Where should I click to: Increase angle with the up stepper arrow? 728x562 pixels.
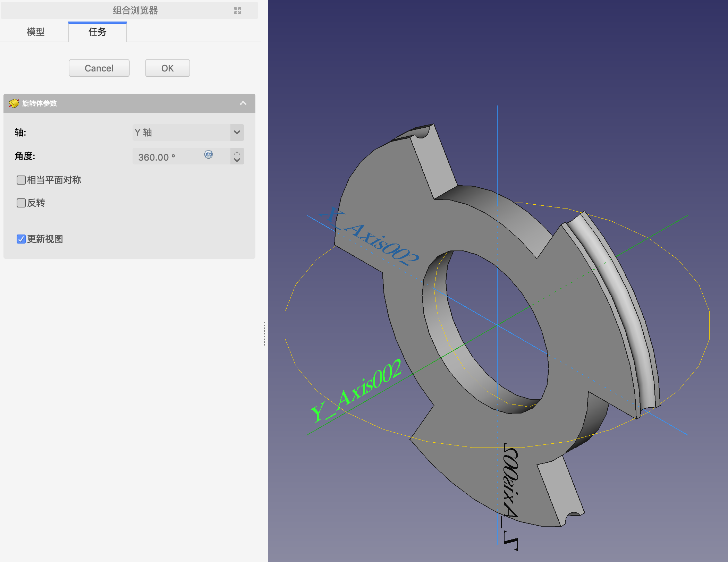237,153
